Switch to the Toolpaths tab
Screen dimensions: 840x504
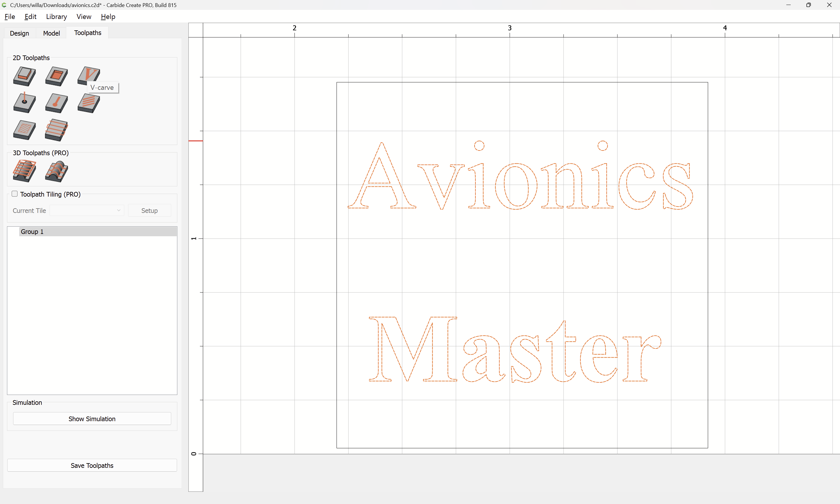(87, 33)
